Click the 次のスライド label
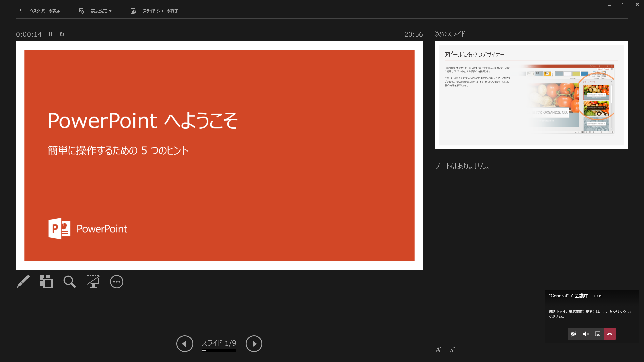 (x=450, y=34)
